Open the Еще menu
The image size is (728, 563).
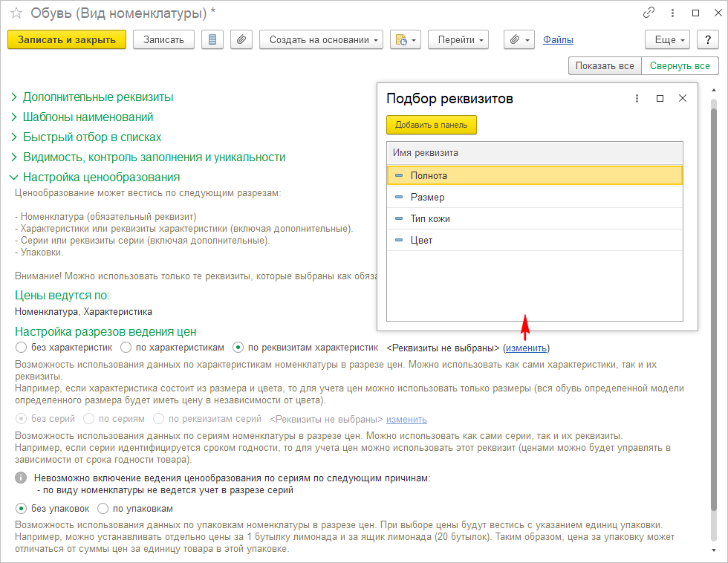pos(668,40)
